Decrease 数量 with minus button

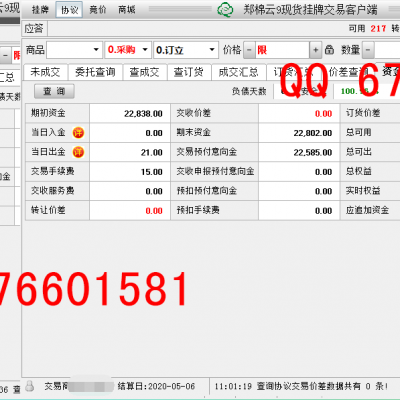[368, 50]
